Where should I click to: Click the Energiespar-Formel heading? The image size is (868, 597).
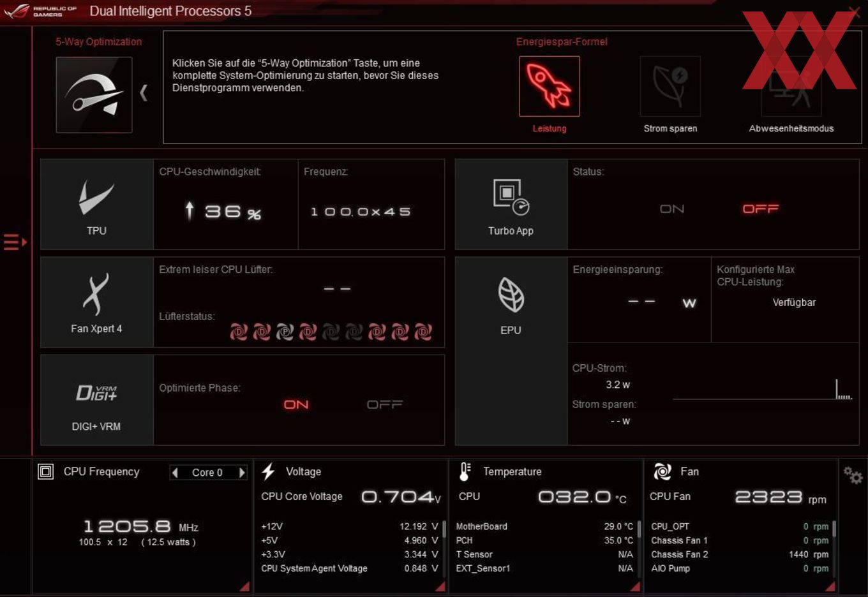point(562,41)
